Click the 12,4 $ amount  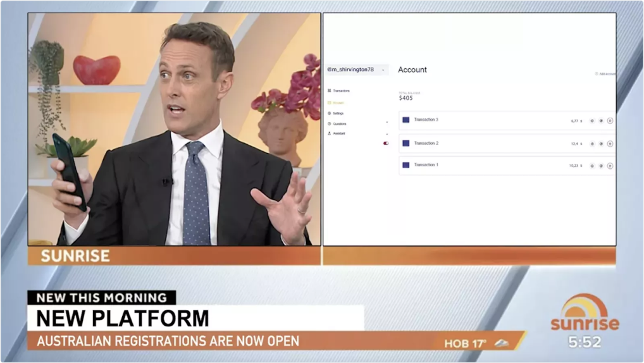coord(576,144)
